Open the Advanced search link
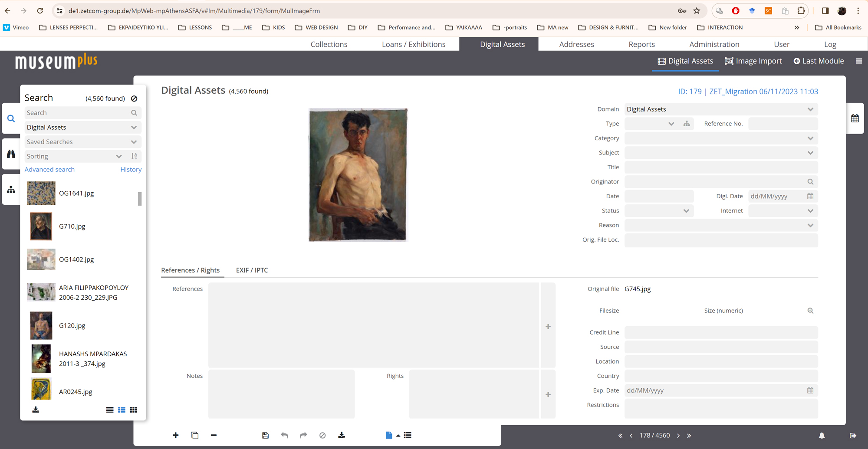The image size is (868, 449). pyautogui.click(x=49, y=170)
